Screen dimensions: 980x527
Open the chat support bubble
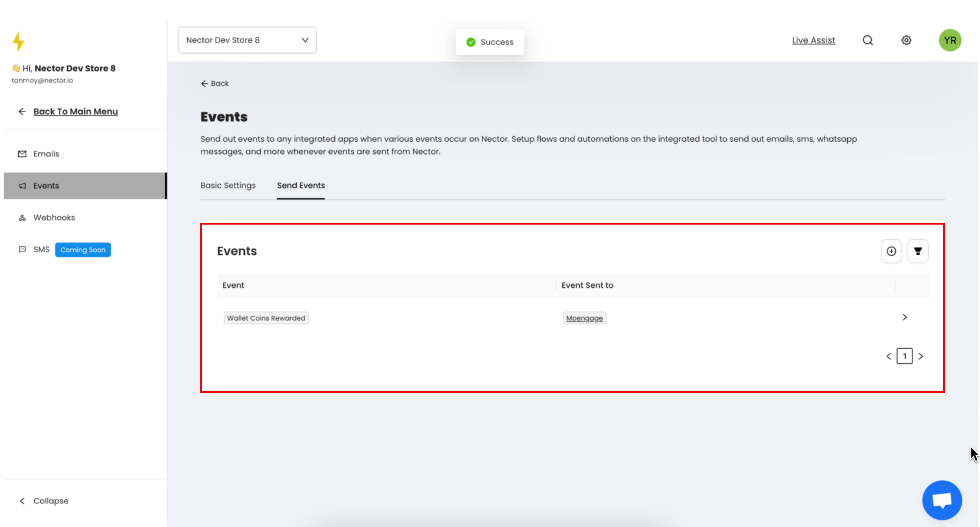[942, 500]
